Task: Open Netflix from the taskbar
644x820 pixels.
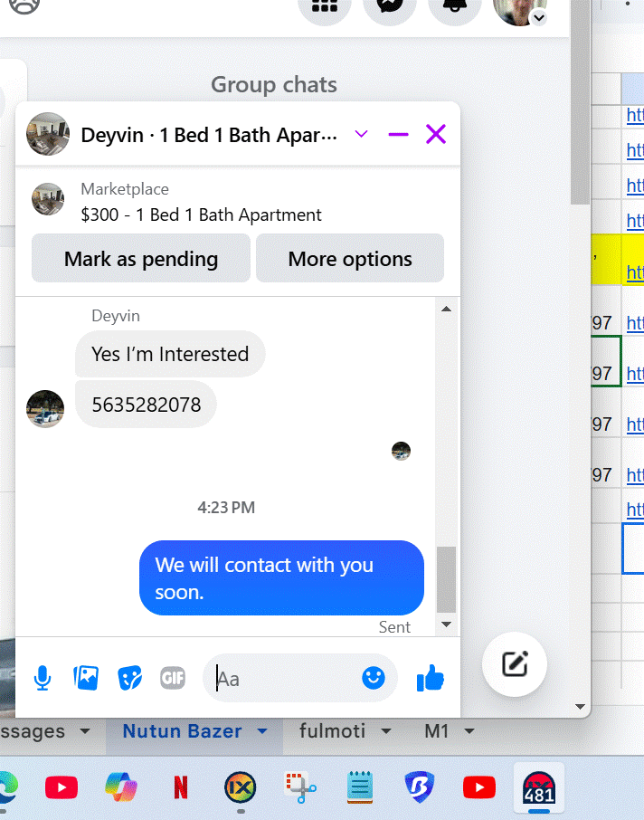Action: [180, 787]
